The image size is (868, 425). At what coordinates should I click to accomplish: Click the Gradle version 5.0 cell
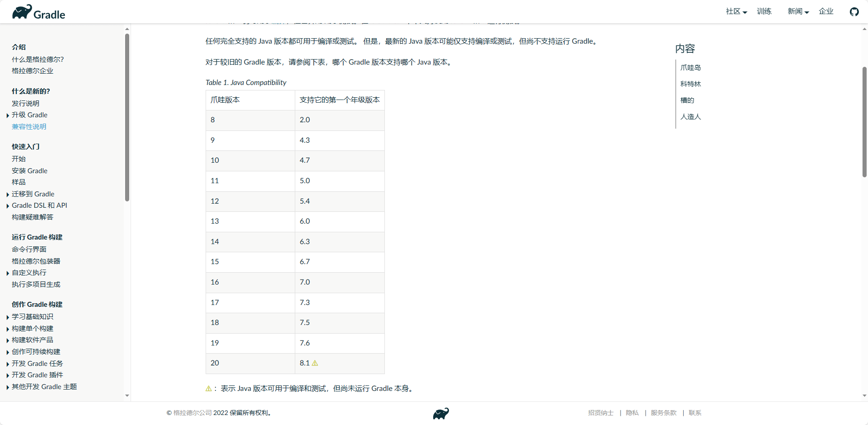(340, 181)
